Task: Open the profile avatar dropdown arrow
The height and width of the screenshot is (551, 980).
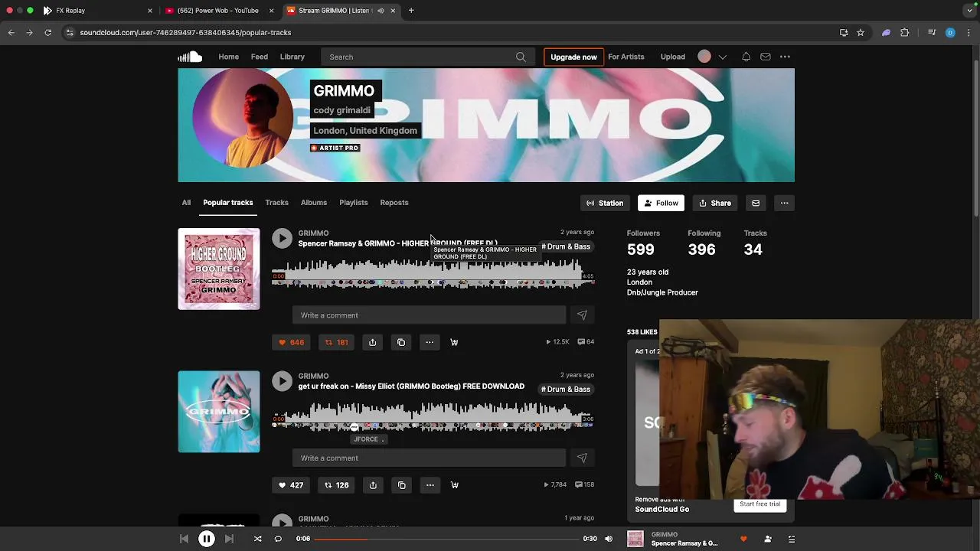Action: 722,57
